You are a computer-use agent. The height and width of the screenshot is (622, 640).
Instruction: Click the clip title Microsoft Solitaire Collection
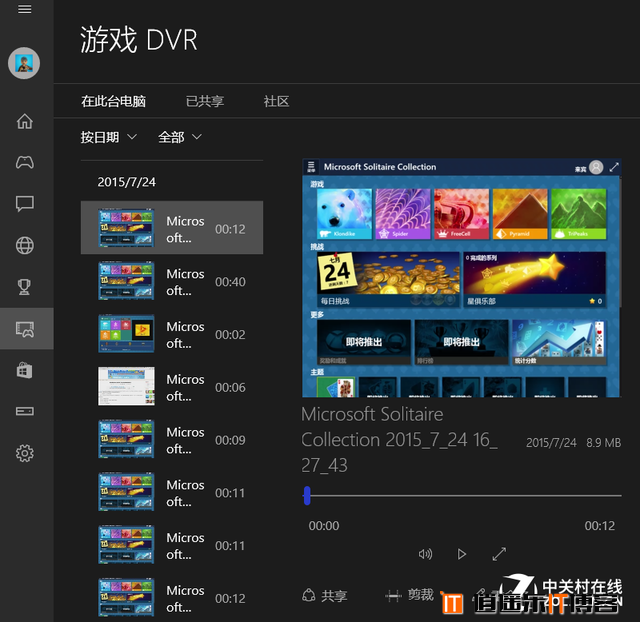(400, 440)
